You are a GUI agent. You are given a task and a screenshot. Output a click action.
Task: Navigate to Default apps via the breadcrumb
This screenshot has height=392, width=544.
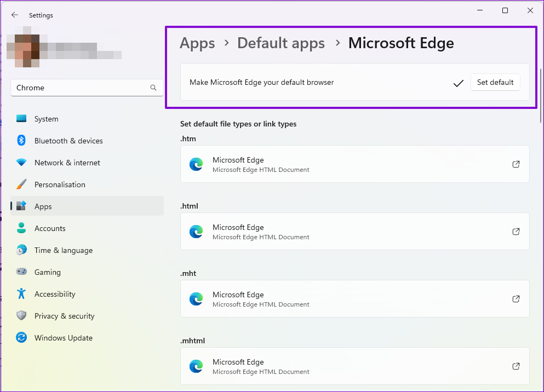[x=281, y=43]
